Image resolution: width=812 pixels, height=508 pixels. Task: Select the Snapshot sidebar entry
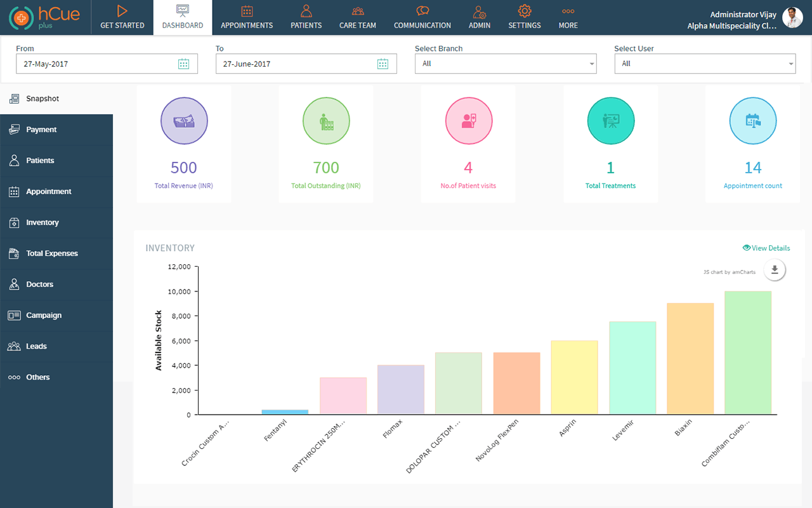click(x=41, y=98)
